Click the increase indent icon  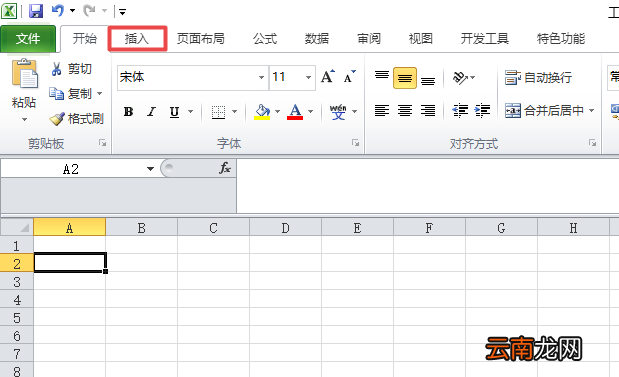482,111
